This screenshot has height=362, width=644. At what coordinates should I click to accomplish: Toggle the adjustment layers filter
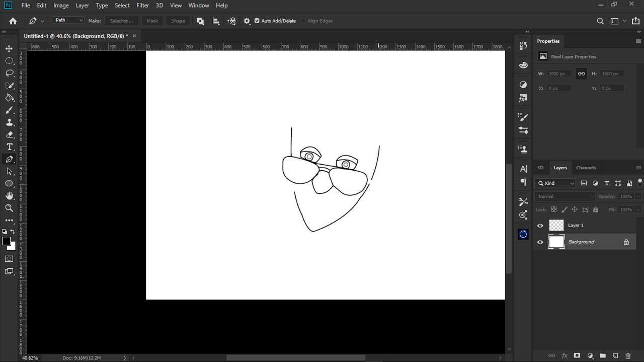coord(595,183)
